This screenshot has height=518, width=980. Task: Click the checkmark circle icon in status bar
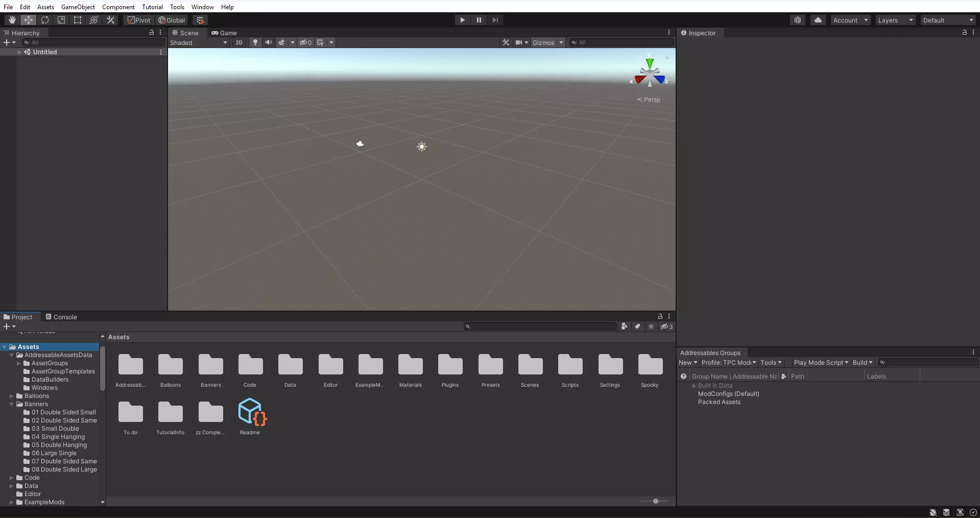[973, 512]
